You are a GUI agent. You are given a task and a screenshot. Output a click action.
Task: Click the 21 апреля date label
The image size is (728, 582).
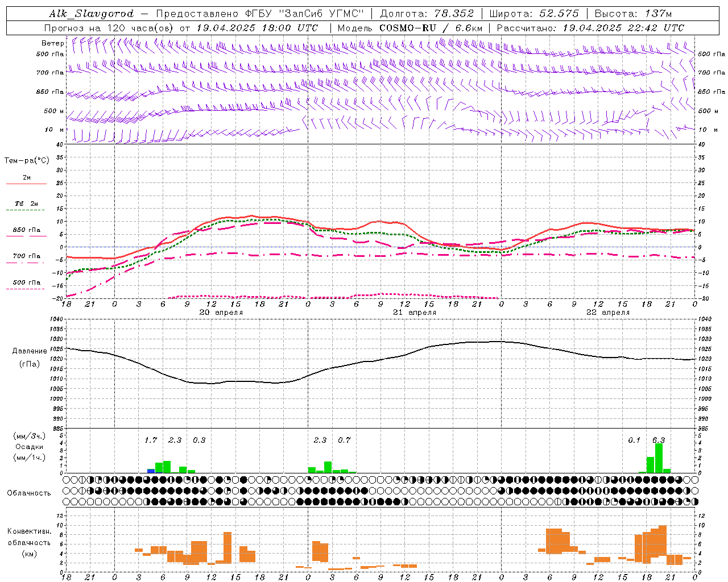point(415,313)
